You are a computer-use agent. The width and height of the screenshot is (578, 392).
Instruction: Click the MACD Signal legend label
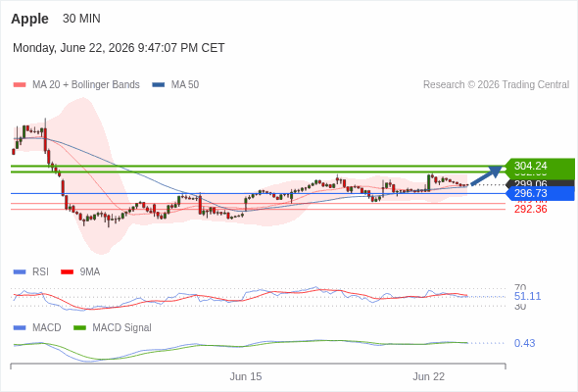click(122, 328)
